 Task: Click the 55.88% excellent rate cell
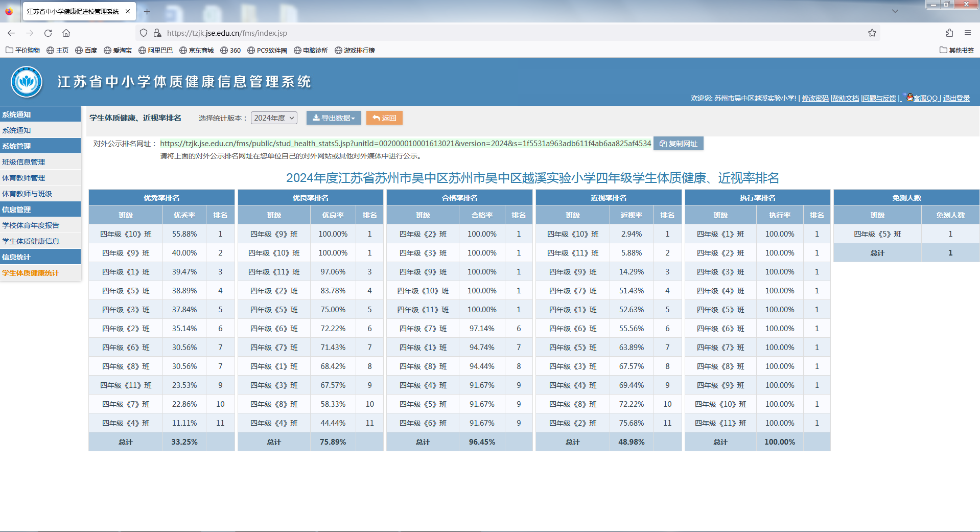(x=184, y=234)
